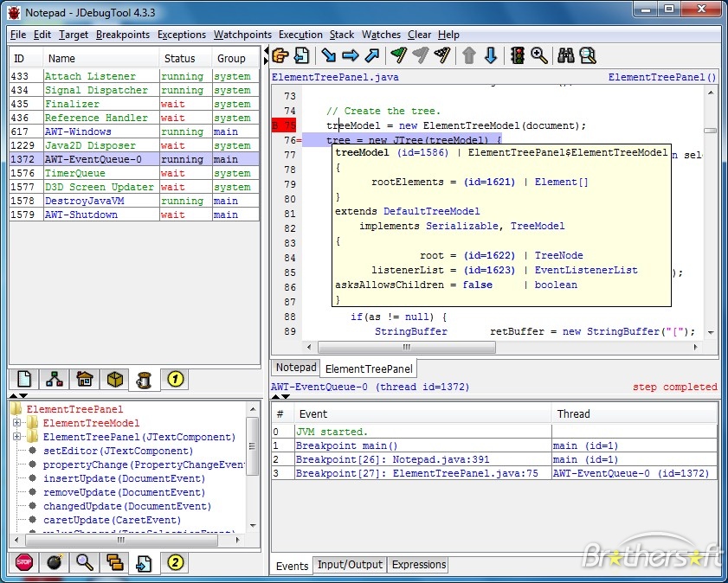
Task: Click the document with back arrow icon
Action: [x=302, y=55]
